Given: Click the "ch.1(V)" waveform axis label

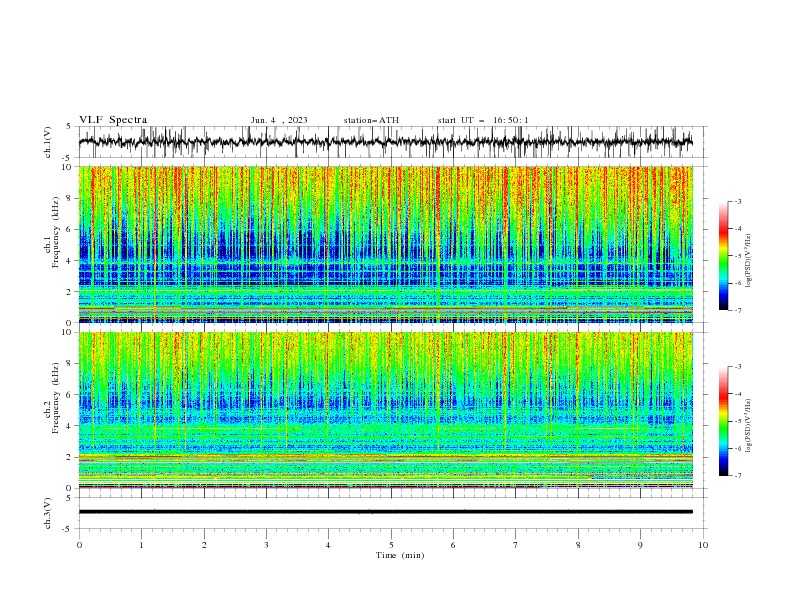Looking at the screenshot, I should coord(48,142).
